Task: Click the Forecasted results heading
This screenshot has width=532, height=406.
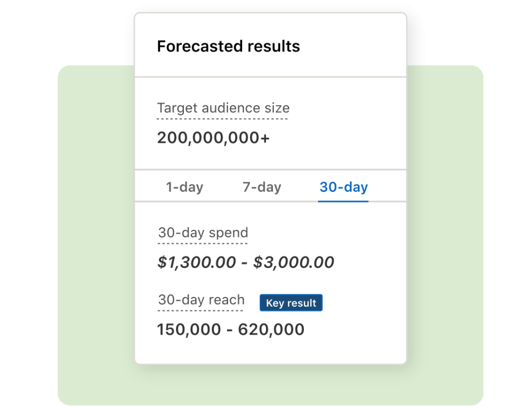Action: tap(228, 46)
